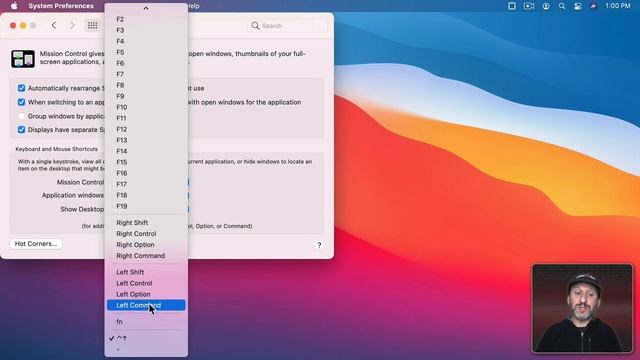Select Left Shift option
The image size is (640, 360).
click(x=146, y=272)
